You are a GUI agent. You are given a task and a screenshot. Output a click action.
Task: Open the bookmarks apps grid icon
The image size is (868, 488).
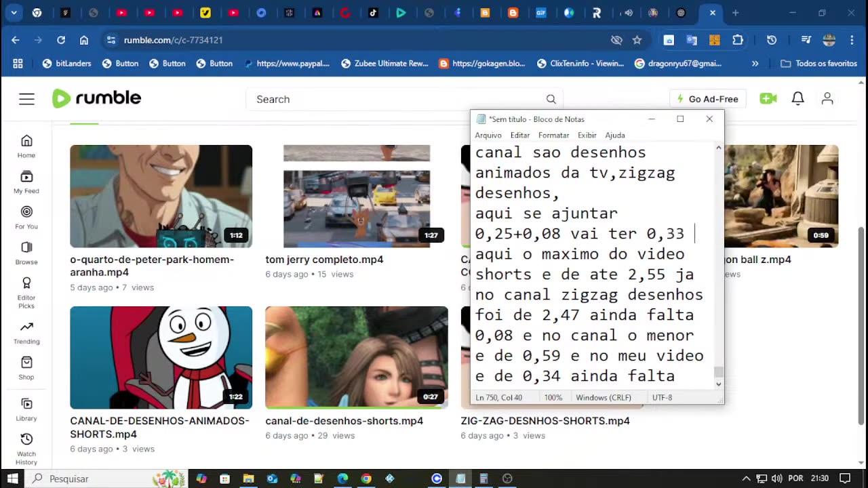(x=18, y=63)
